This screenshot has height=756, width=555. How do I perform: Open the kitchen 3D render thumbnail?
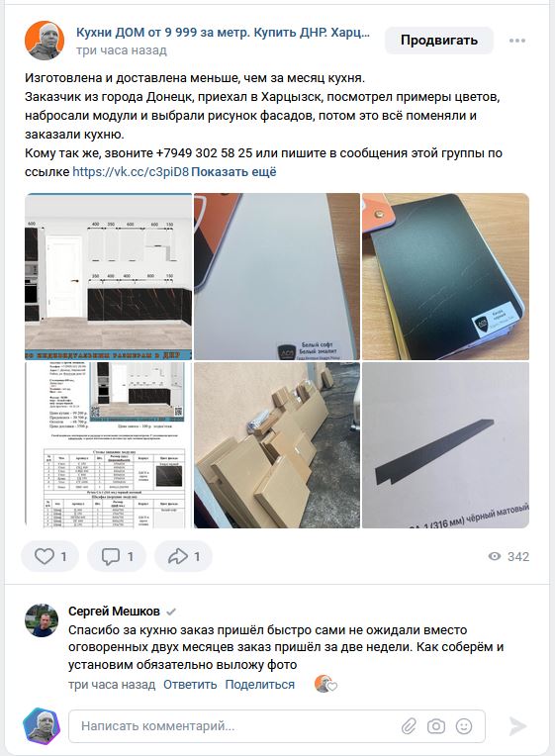pos(109,277)
